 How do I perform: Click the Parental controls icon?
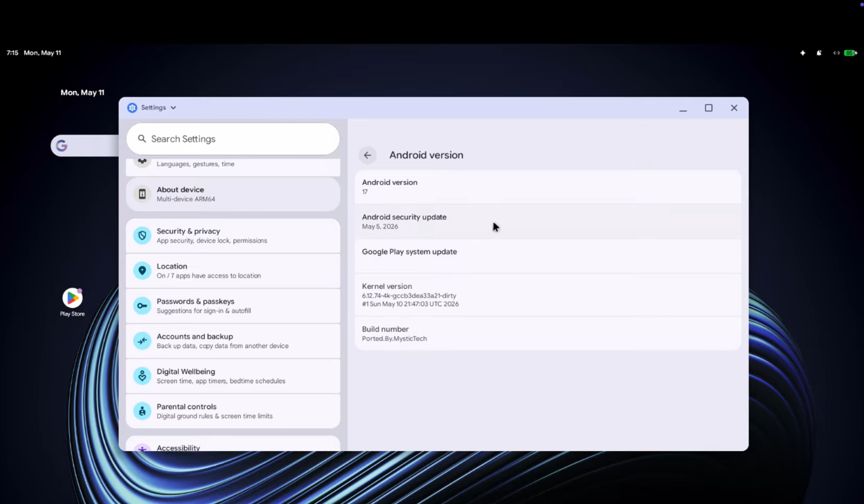pyautogui.click(x=142, y=411)
